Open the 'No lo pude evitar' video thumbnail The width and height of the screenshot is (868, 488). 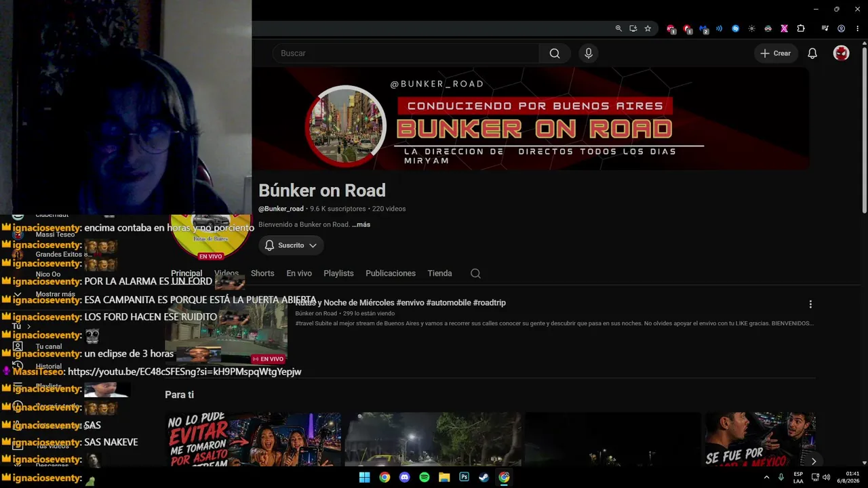pos(253,439)
